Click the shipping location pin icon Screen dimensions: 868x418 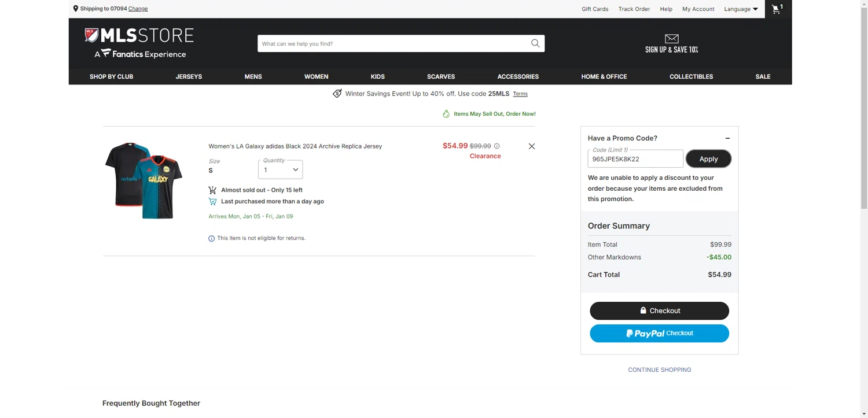point(76,9)
